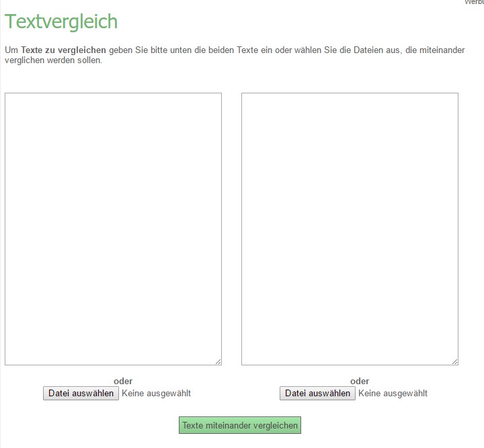Grab the right text area resize handle
This screenshot has height=448, width=484.
coord(454,361)
